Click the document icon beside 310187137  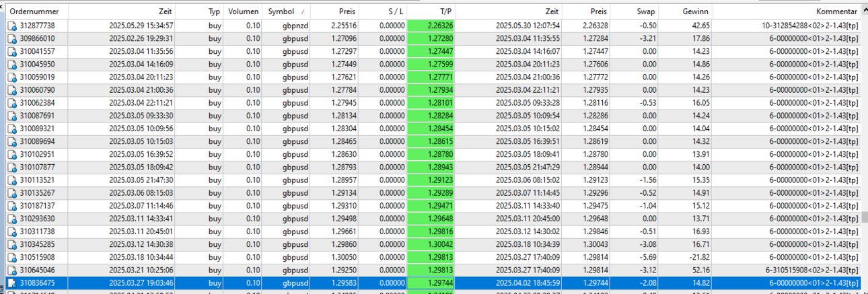pos(12,206)
